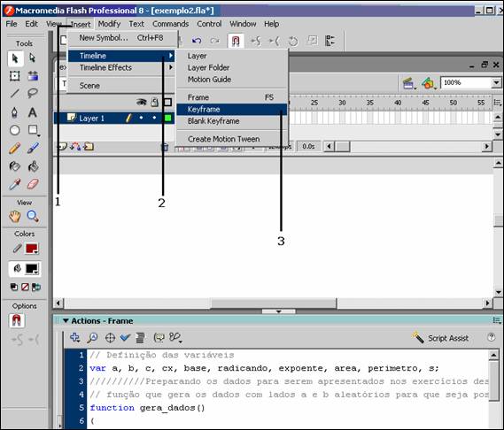504x430 pixels.
Task: Select the Hand tool
Action: (15, 217)
